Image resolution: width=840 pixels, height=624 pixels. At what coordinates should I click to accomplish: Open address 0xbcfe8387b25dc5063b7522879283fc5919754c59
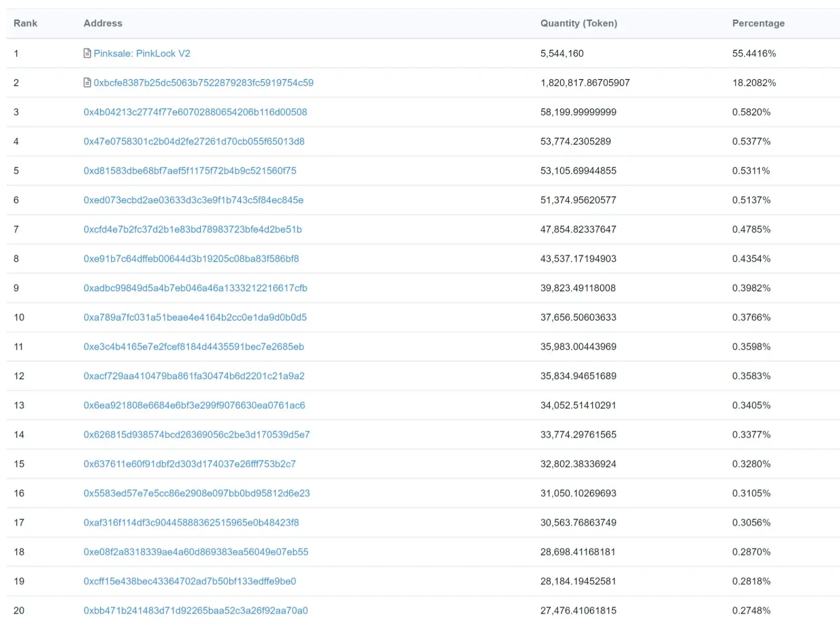coord(203,82)
